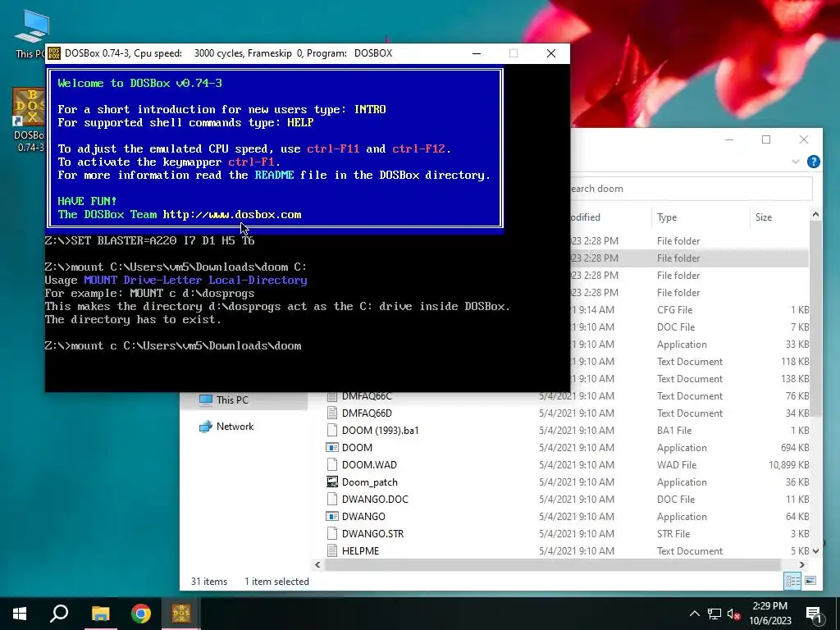The image size is (840, 630).
Task: Click vertical scrollbar up arrow
Action: (815, 214)
